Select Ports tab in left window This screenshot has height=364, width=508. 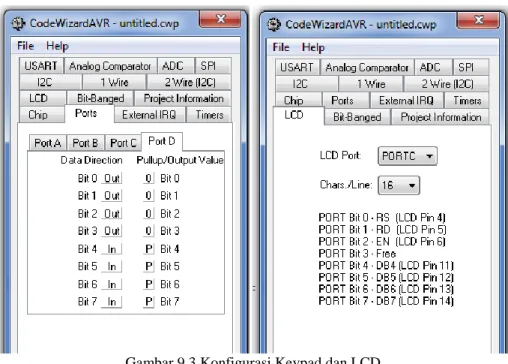[x=89, y=113]
